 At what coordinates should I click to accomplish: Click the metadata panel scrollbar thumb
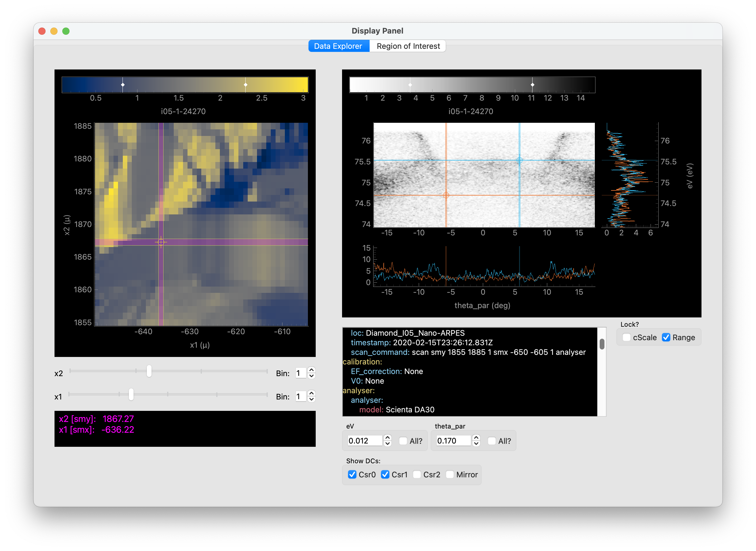tap(602, 344)
